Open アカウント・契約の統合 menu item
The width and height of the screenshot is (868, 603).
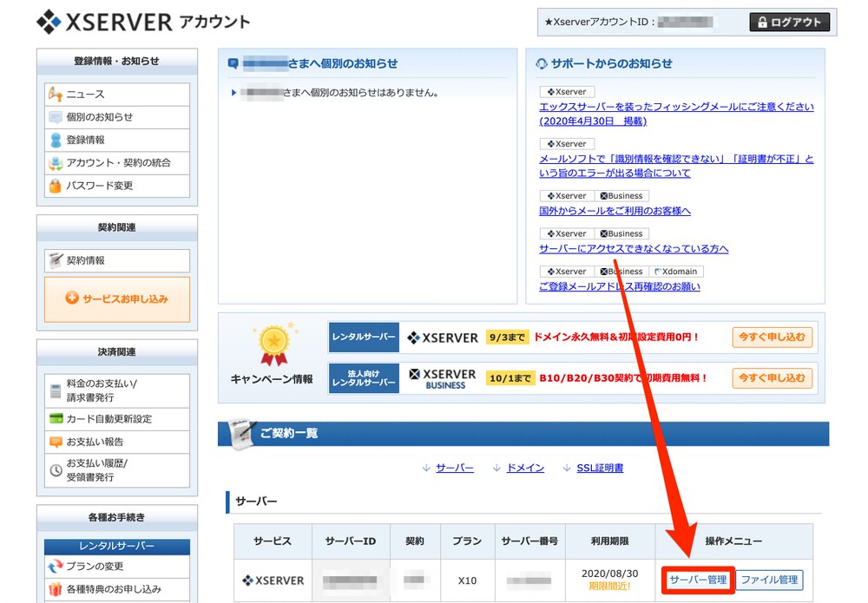tap(117, 163)
